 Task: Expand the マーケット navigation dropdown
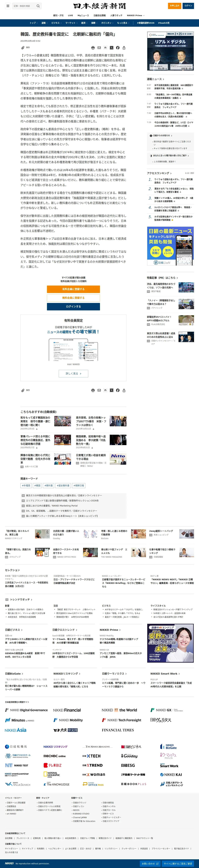pos(71,23)
